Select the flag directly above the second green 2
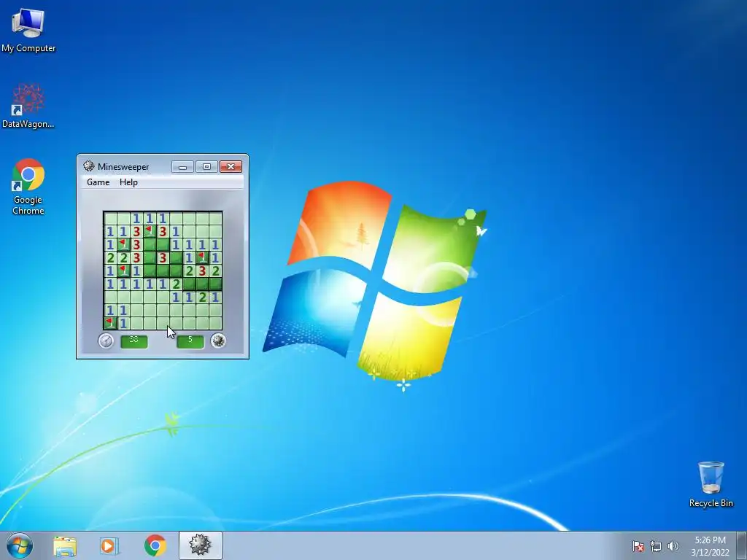The width and height of the screenshot is (747, 560). click(x=123, y=245)
